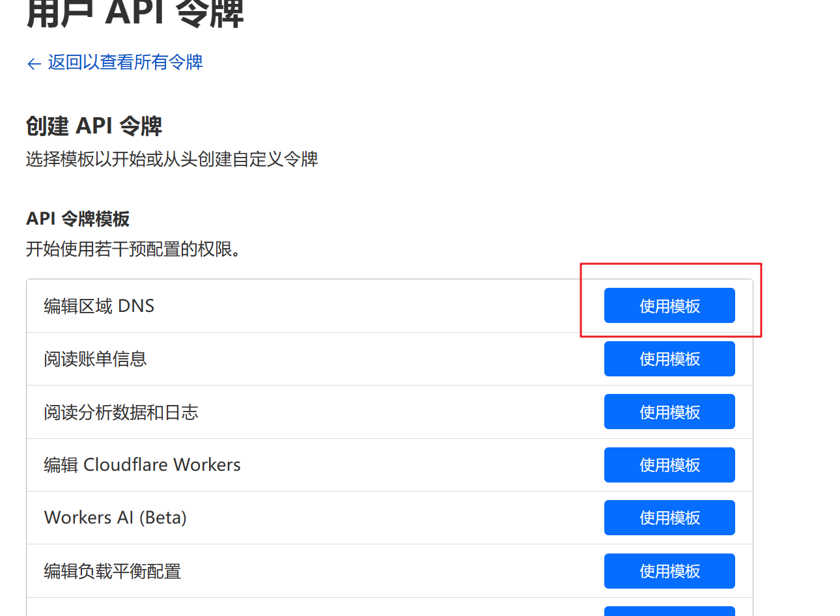Click the 用户 API 令牌 page title
The image size is (840, 616).
pyautogui.click(x=135, y=14)
